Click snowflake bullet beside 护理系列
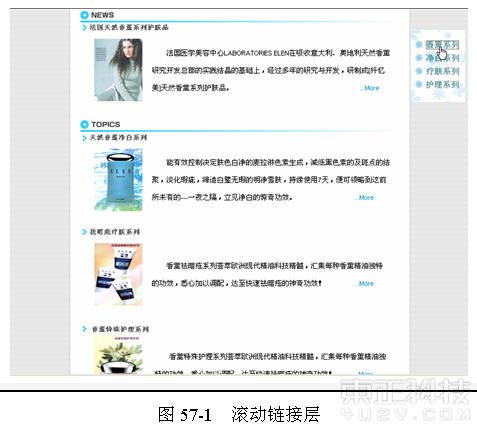This screenshot has height=428, width=477. 419,84
